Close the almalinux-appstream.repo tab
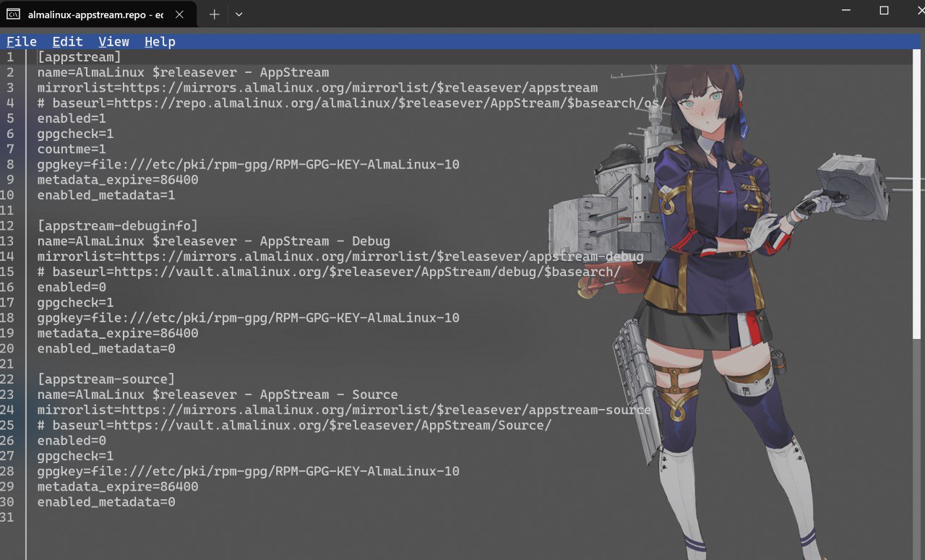Screen dimensions: 925x560 coord(179,14)
